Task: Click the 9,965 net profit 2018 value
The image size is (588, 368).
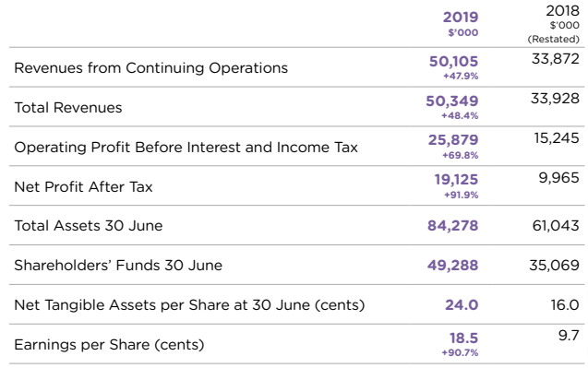Action: (559, 178)
